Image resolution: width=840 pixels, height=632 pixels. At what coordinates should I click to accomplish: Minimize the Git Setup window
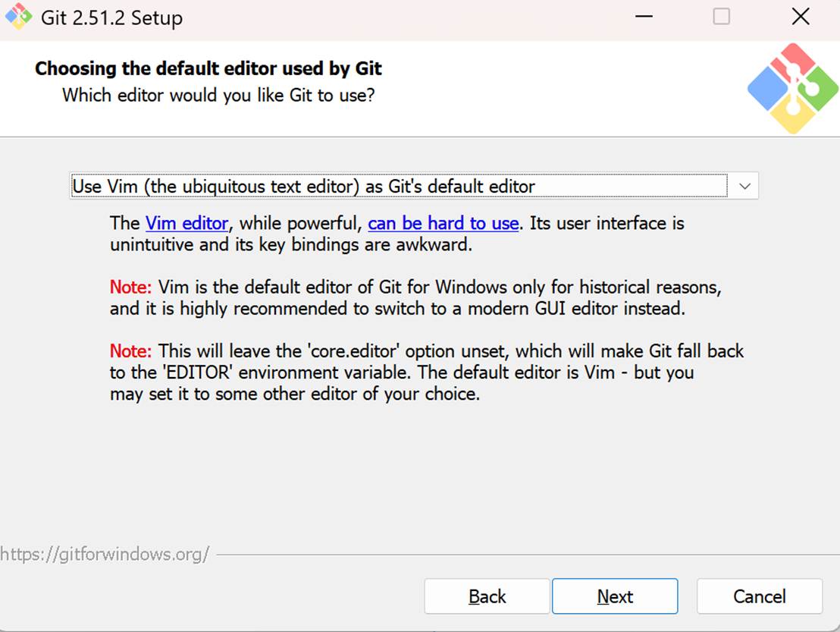(644, 17)
